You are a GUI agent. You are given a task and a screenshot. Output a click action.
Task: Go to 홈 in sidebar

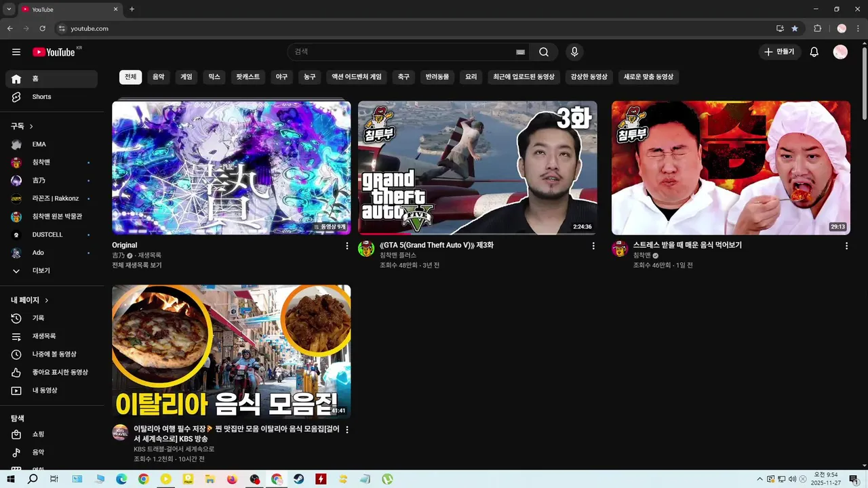(52, 79)
